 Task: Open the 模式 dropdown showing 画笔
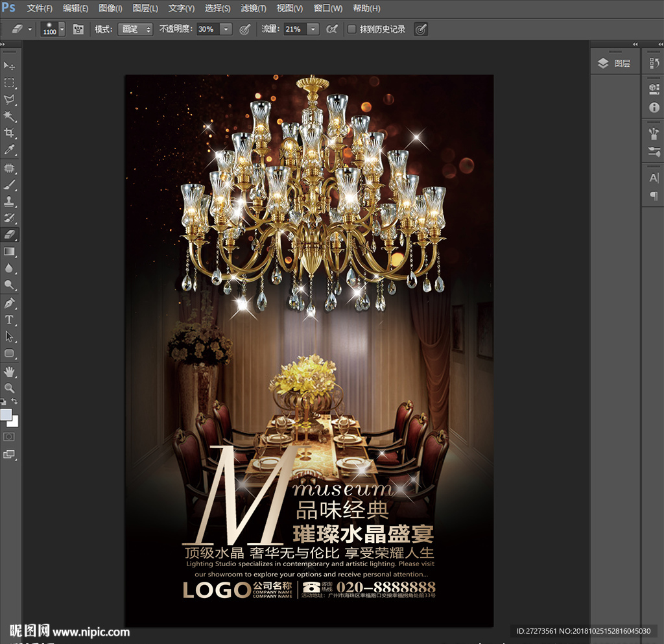(135, 29)
